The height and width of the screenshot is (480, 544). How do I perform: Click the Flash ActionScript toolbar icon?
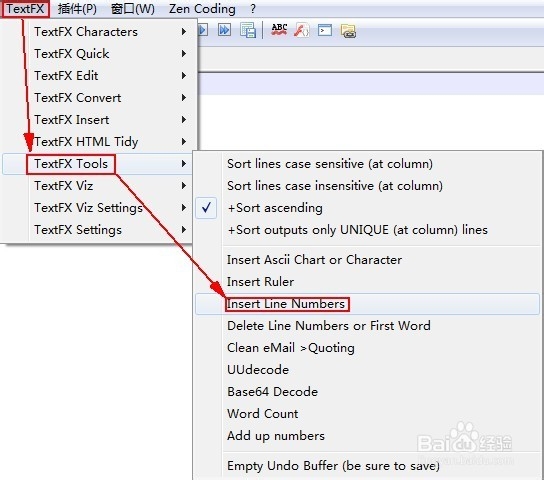click(301, 30)
